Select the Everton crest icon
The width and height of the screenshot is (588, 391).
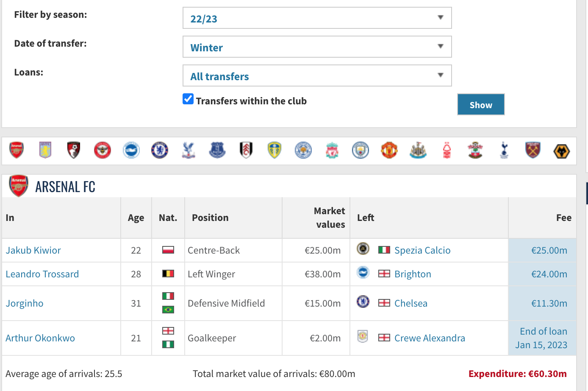pyautogui.click(x=217, y=150)
